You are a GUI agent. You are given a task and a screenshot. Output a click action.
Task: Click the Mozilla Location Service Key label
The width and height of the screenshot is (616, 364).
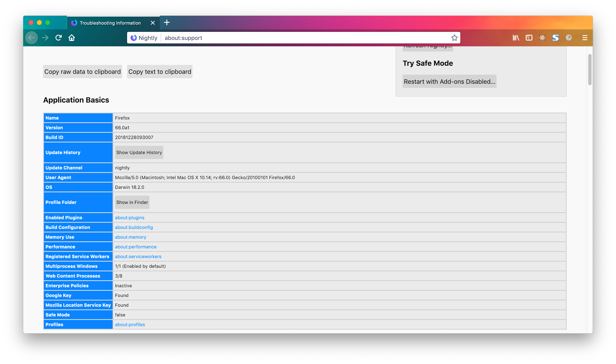click(78, 305)
